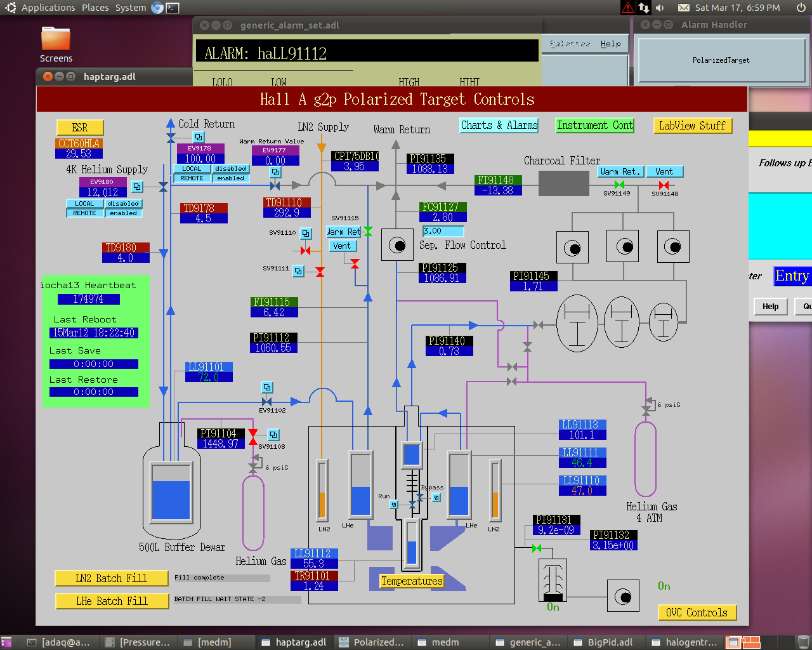Open the LabView Stuff menu
Viewport: 812px width, 650px height.
coord(693,126)
